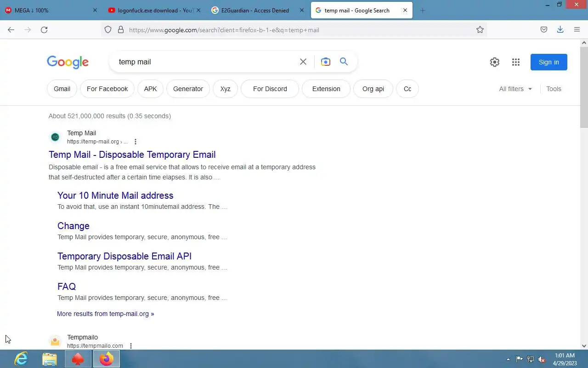Click the page vertical scrollbar thumb

click(x=584, y=87)
